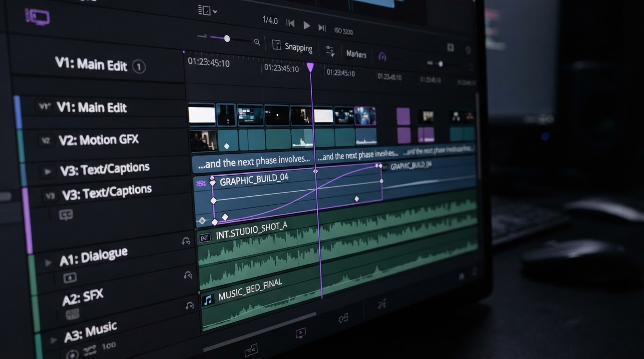Click the closed captions CC icon under V3

[66, 215]
